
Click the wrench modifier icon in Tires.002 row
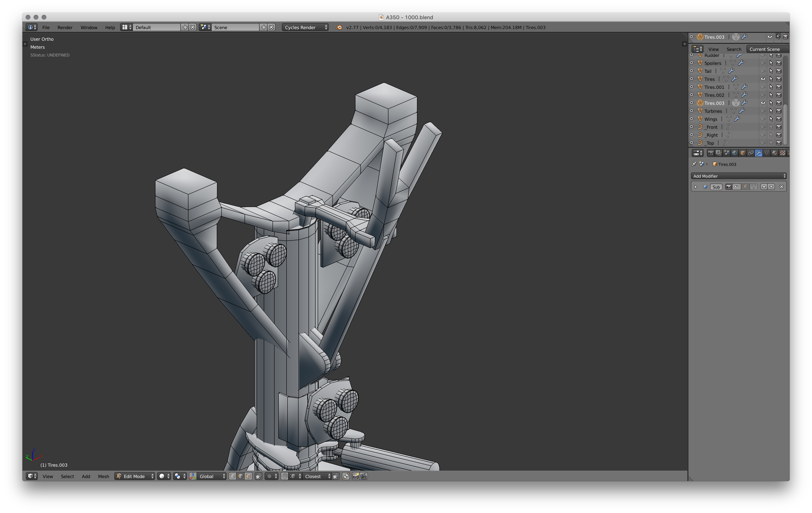pos(744,95)
